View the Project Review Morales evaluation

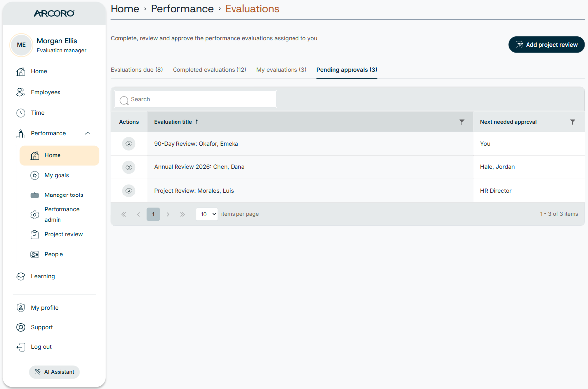coord(128,191)
